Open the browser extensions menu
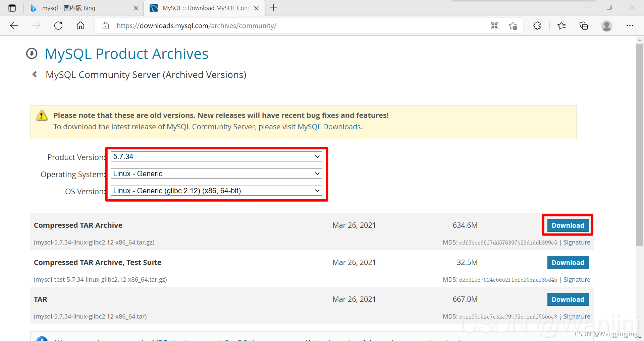 (x=537, y=26)
